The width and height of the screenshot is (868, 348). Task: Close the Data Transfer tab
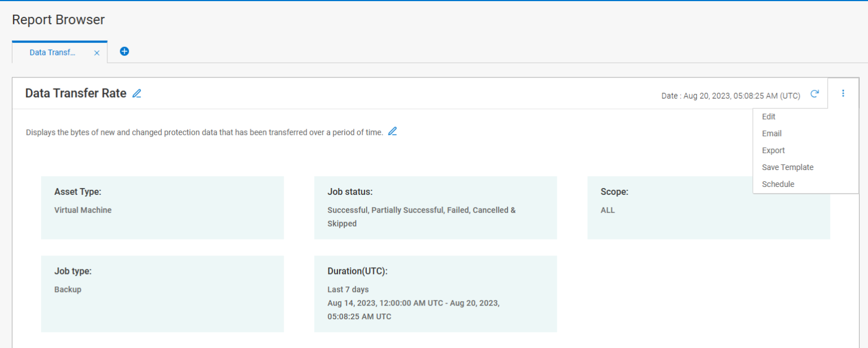pyautogui.click(x=97, y=51)
